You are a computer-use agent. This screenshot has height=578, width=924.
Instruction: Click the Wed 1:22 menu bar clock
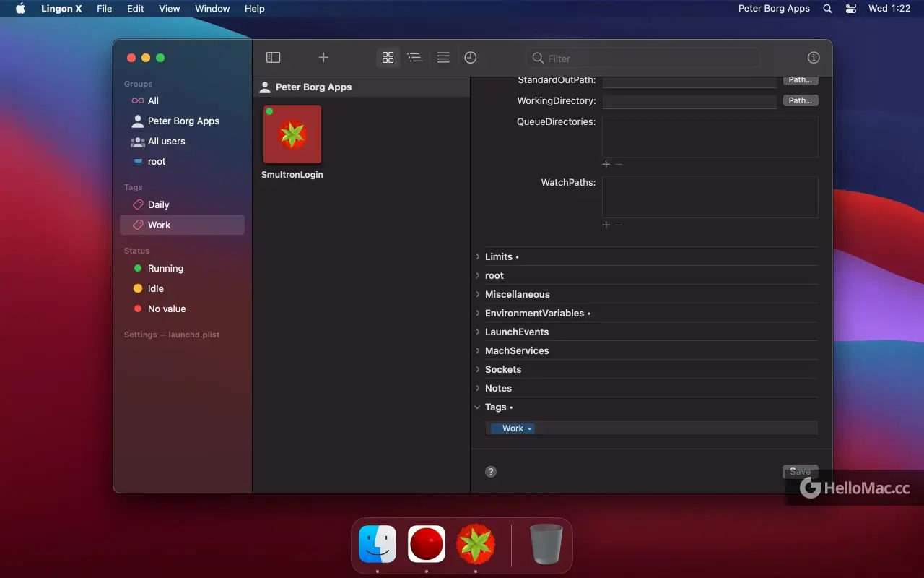pyautogui.click(x=889, y=9)
